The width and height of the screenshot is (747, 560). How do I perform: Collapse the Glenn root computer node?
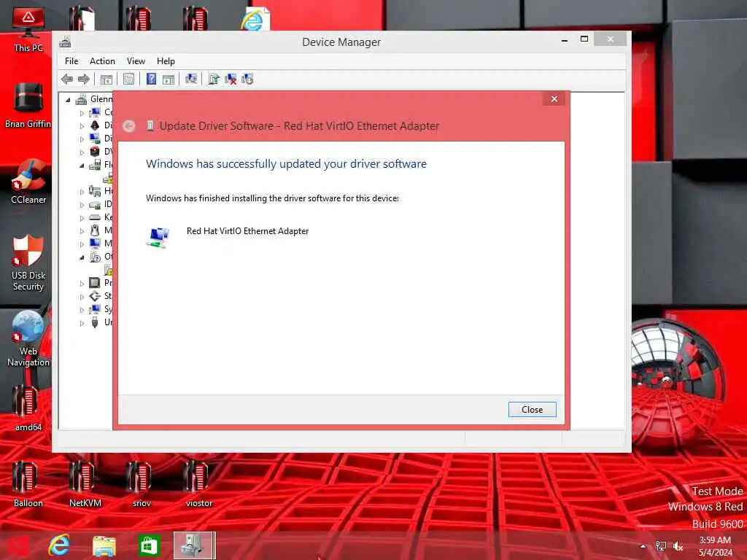click(68, 99)
